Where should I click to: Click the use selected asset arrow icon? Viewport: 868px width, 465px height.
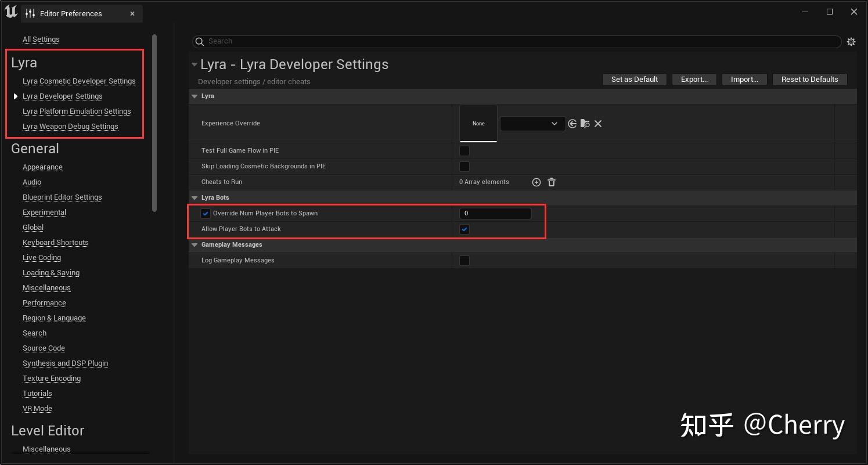pos(572,124)
